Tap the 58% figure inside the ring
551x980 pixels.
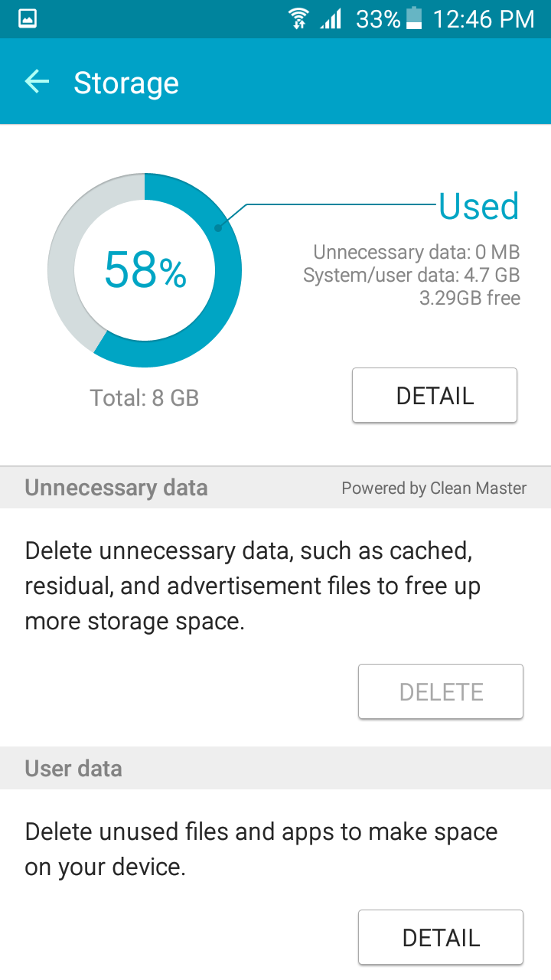tap(145, 270)
